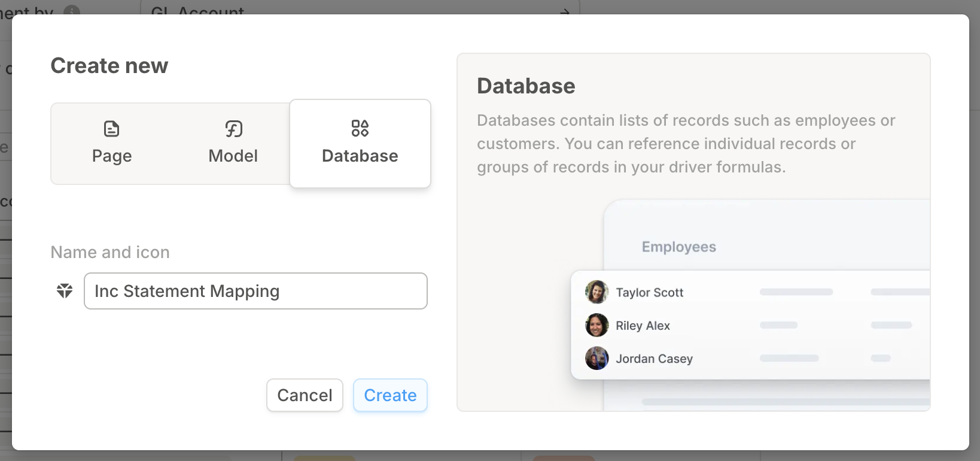Screen dimensions: 980x461
Task: Click the Create new dialog title
Action: click(x=109, y=65)
